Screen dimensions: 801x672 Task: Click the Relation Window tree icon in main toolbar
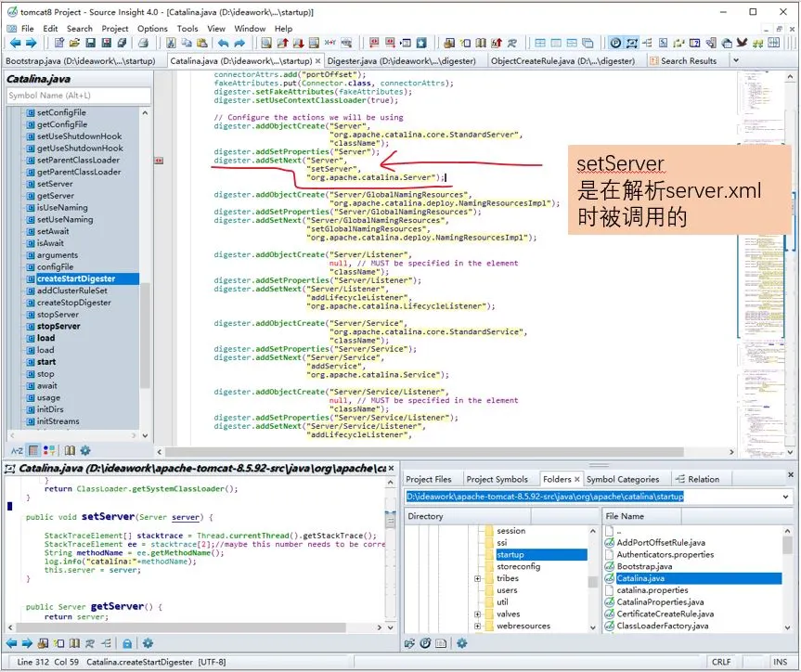pyautogui.click(x=647, y=43)
